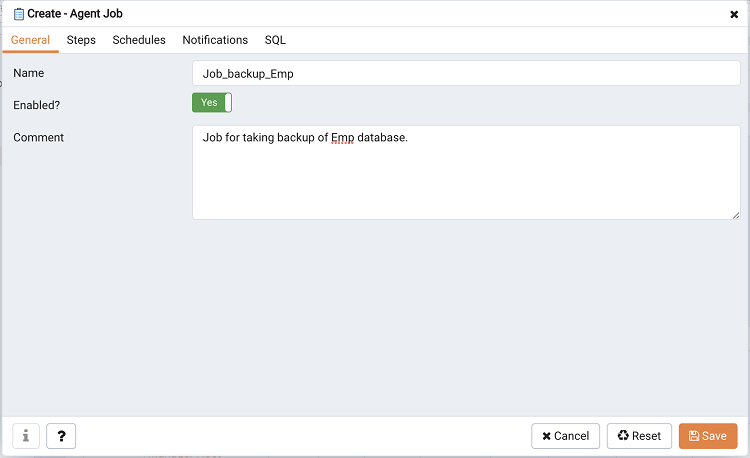The image size is (750, 458).
Task: Click the Enabled? label text
Action: pyautogui.click(x=36, y=105)
